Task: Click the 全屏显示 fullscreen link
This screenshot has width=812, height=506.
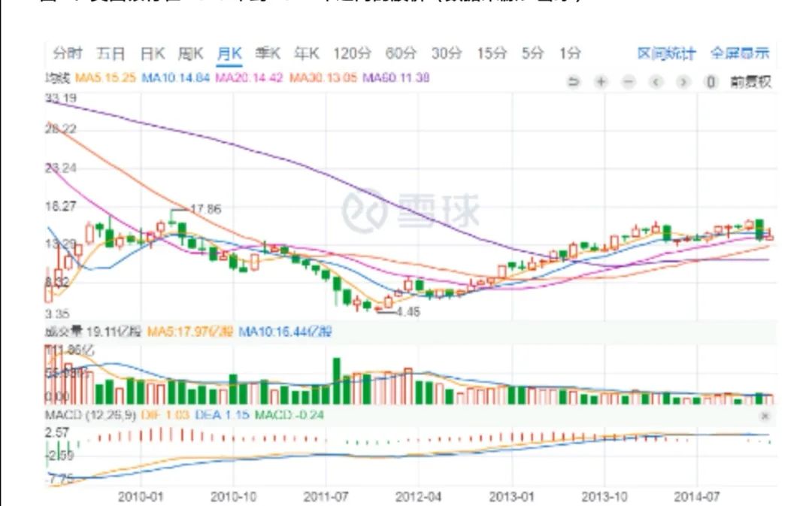Action: click(x=740, y=53)
